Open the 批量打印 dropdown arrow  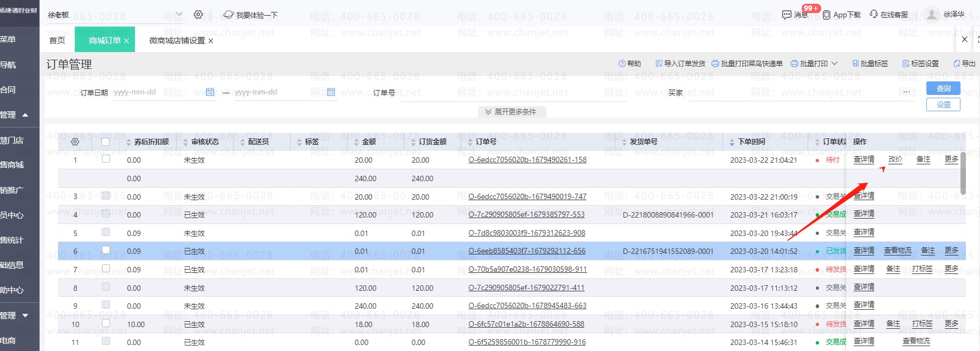click(x=835, y=63)
